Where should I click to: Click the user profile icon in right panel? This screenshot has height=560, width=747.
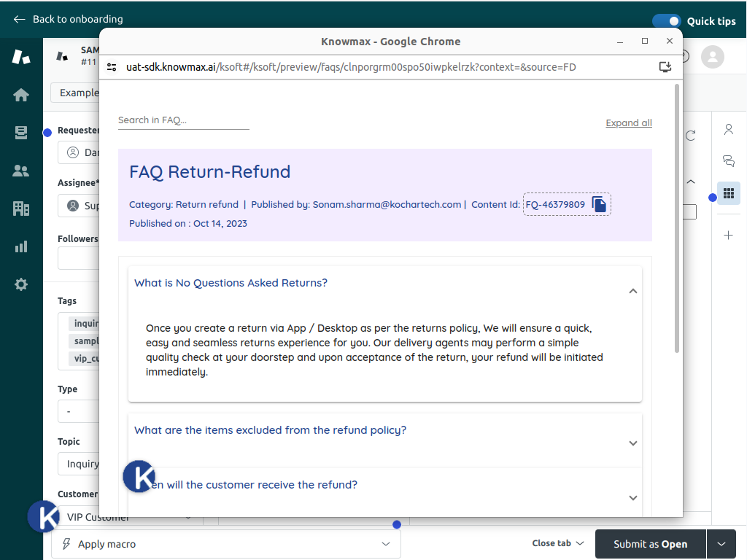tap(728, 130)
